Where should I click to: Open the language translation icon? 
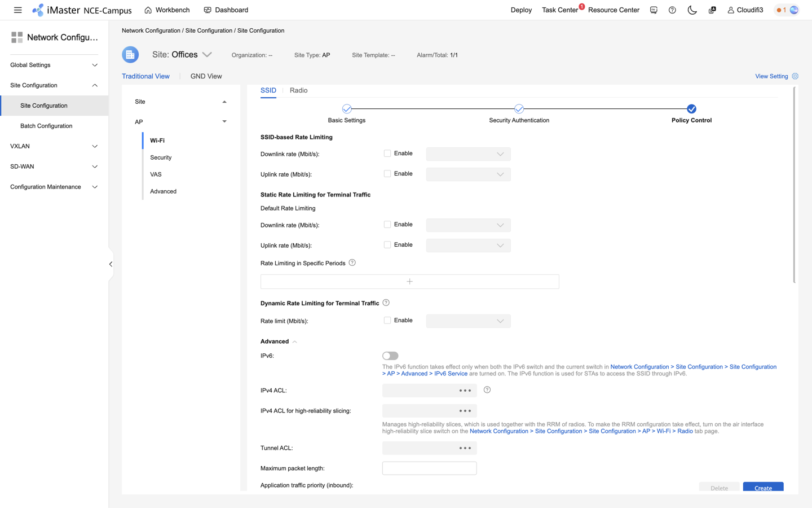712,10
